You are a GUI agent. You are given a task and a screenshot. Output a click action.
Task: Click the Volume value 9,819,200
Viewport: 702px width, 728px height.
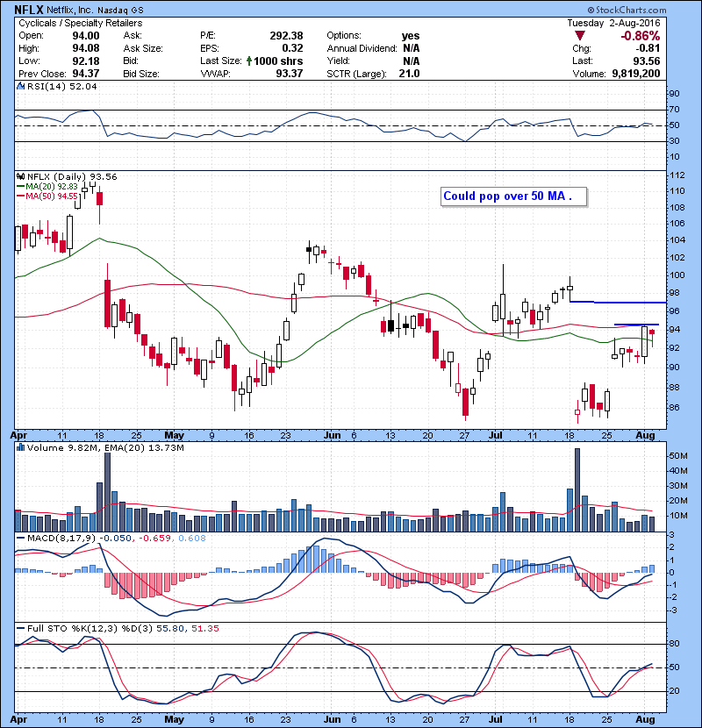[635, 74]
